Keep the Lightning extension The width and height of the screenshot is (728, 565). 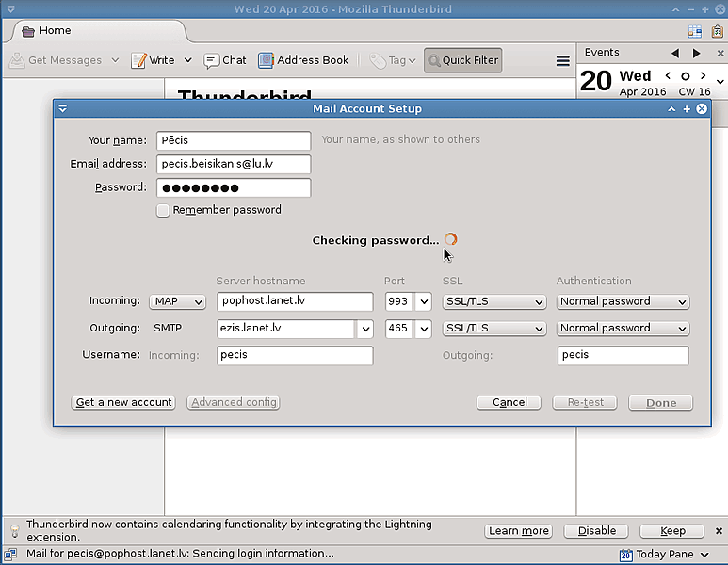[x=671, y=531]
